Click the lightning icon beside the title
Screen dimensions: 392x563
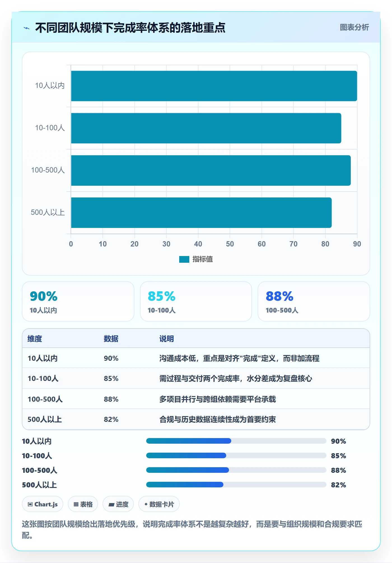point(27,28)
